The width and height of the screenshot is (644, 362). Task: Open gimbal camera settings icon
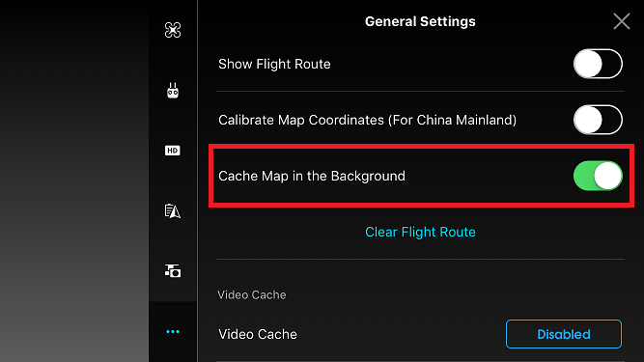point(173,271)
